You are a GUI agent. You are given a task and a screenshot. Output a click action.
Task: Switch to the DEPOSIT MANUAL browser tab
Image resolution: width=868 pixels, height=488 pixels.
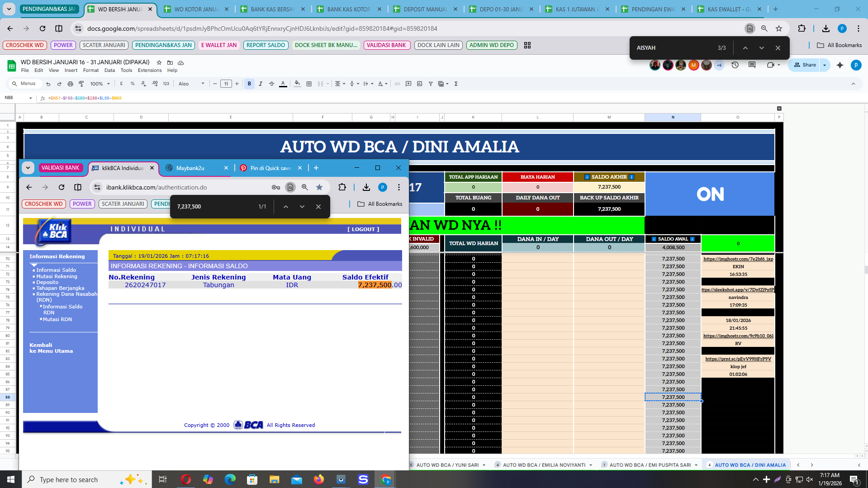pyautogui.click(x=426, y=9)
